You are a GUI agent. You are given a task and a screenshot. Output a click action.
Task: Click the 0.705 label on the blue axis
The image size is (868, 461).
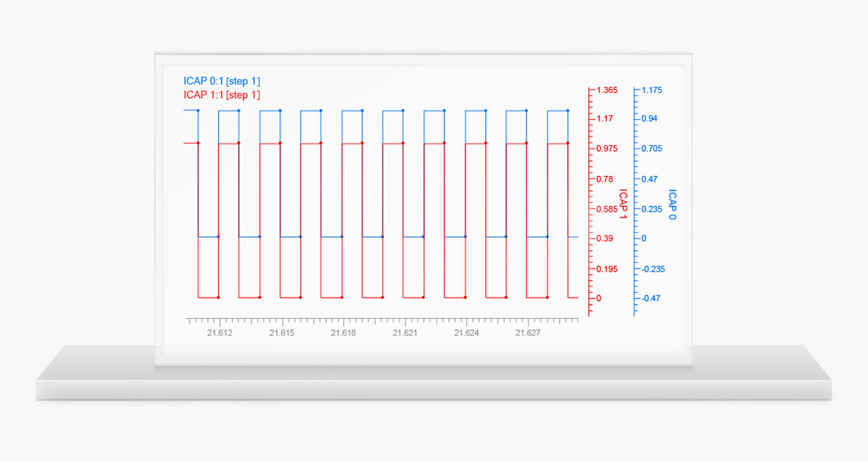tap(652, 148)
